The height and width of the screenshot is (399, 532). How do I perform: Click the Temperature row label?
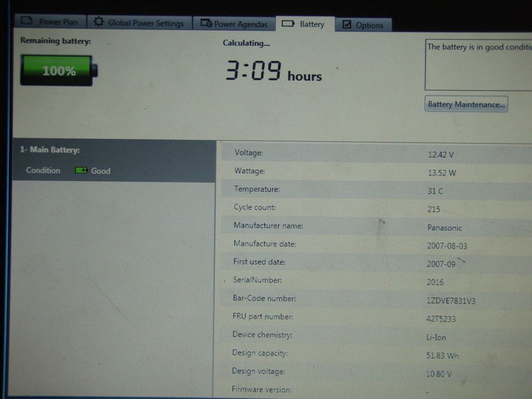[x=257, y=189]
